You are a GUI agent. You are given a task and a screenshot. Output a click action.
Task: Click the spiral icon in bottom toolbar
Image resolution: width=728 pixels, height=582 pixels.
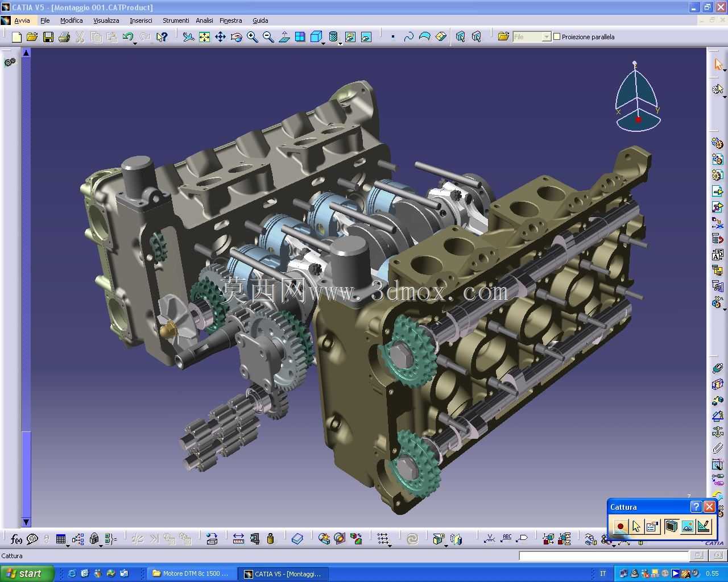(x=412, y=539)
